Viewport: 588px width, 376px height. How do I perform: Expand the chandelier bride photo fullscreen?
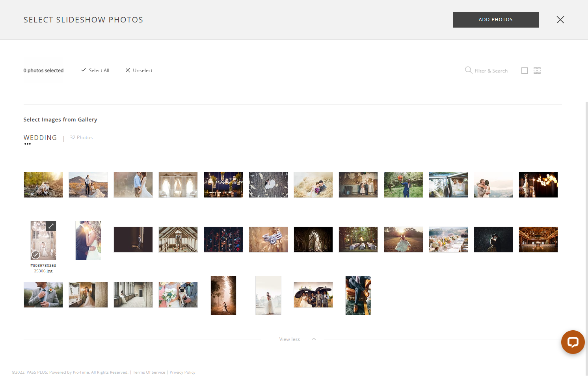[x=51, y=226]
